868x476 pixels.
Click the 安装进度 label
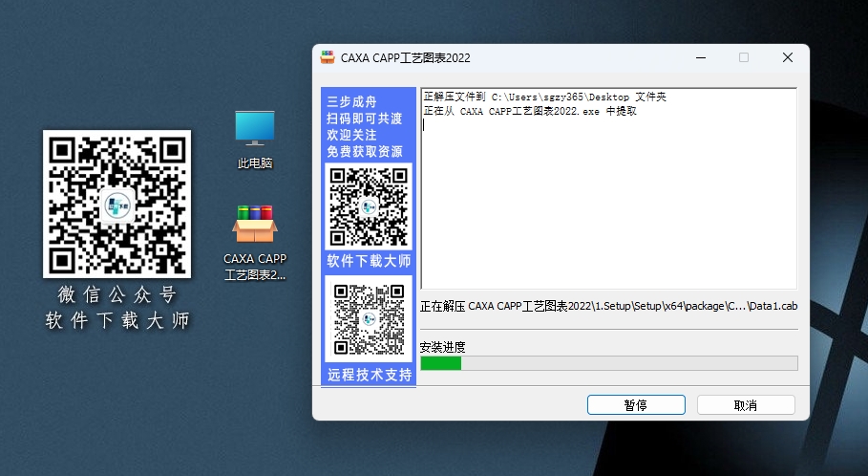(442, 347)
